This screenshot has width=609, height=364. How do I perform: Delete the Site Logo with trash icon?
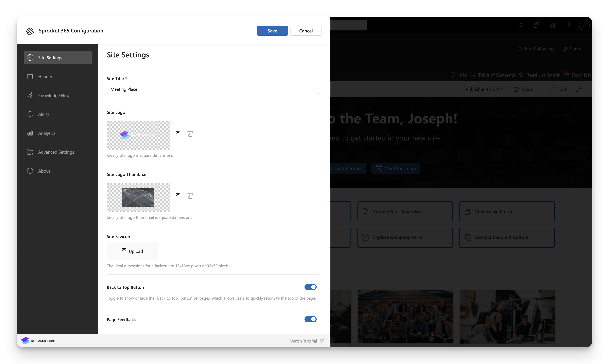190,133
